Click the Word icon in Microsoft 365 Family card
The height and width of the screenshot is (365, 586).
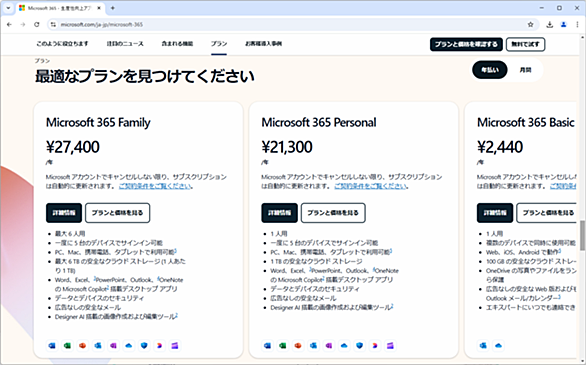click(x=52, y=346)
